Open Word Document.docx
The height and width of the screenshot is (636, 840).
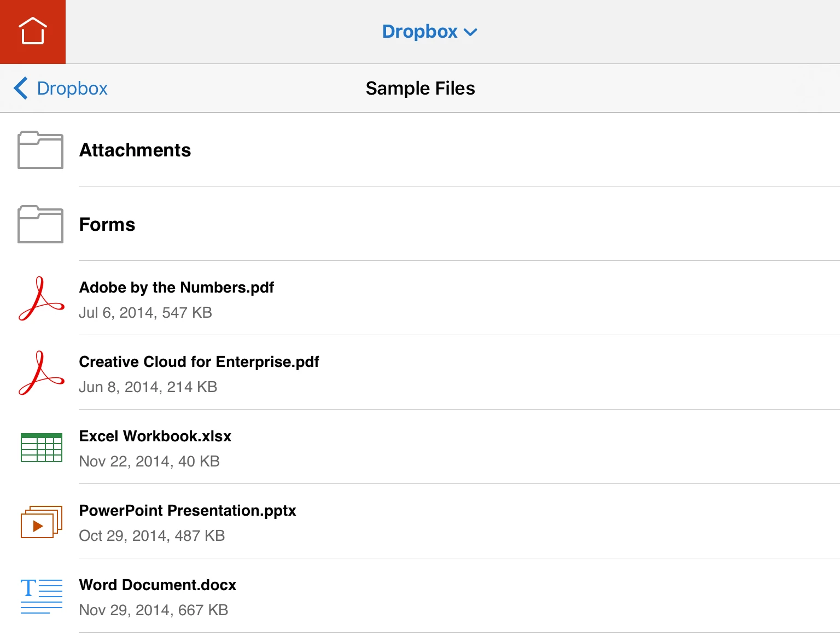point(157,585)
